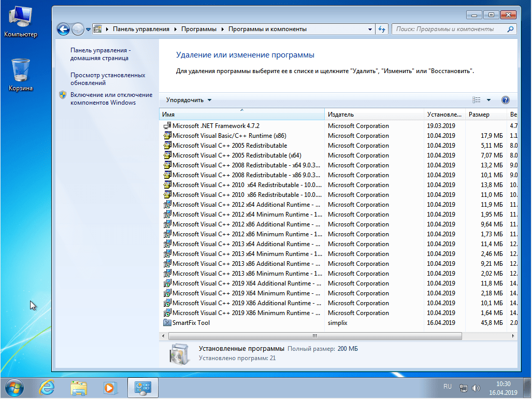This screenshot has height=399, width=532.
Task: Open Включение или отключение компонентов Windows
Action: [x=108, y=98]
